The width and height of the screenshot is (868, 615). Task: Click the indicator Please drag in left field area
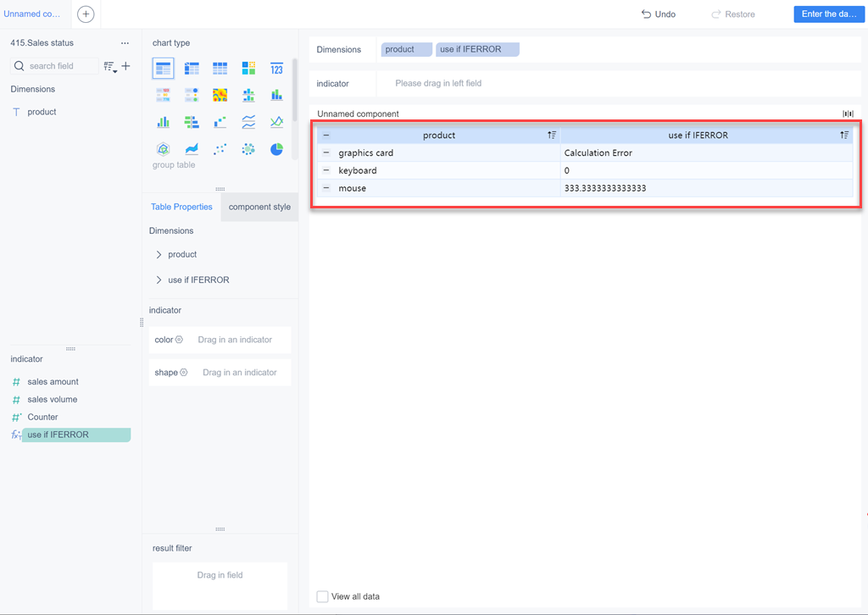(x=618, y=84)
